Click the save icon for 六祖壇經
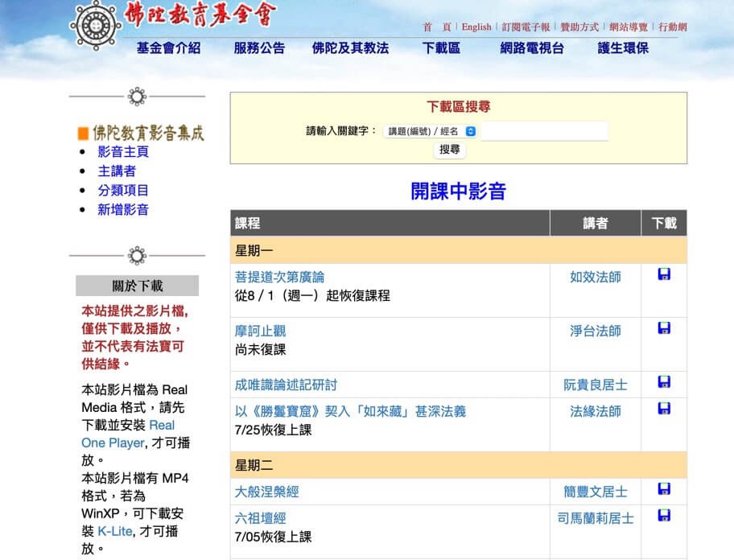This screenshot has height=560, width=734. [664, 516]
